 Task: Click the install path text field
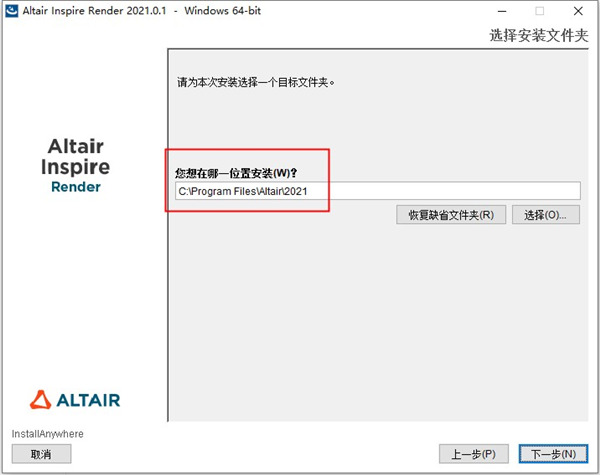(x=376, y=191)
